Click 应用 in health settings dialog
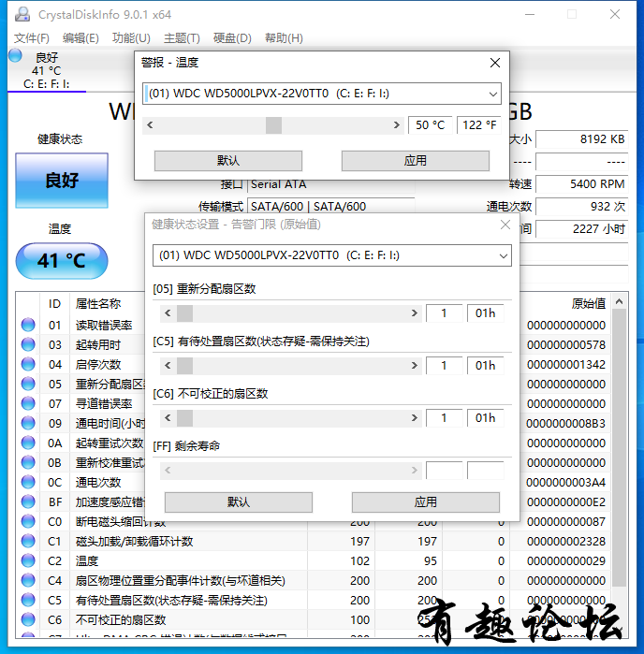 click(426, 502)
